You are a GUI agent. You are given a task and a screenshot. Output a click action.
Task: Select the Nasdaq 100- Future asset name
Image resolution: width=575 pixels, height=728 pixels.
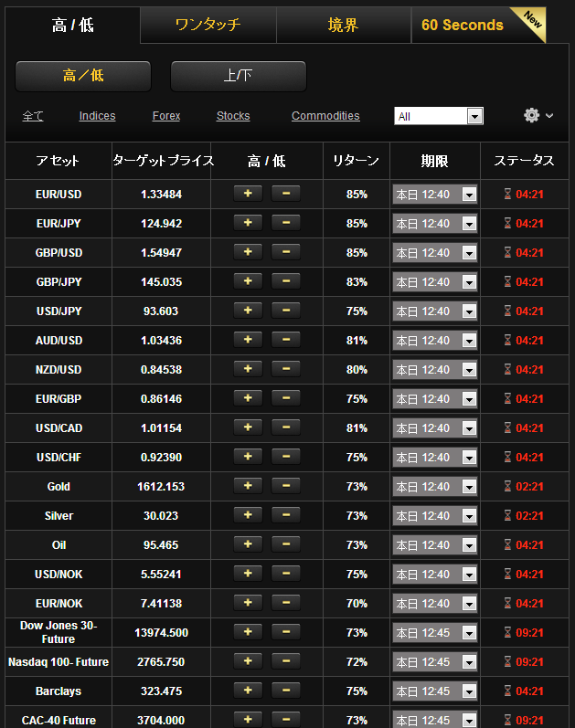point(59,662)
